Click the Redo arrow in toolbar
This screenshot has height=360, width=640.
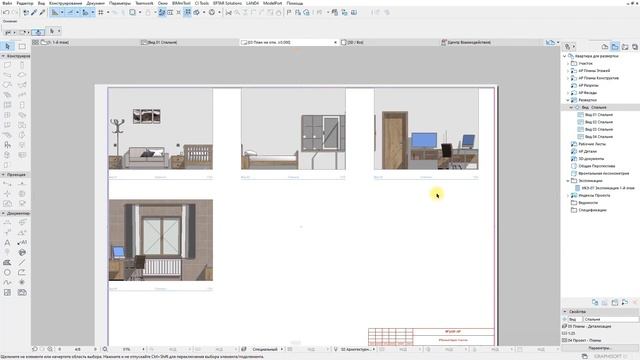point(15,13)
